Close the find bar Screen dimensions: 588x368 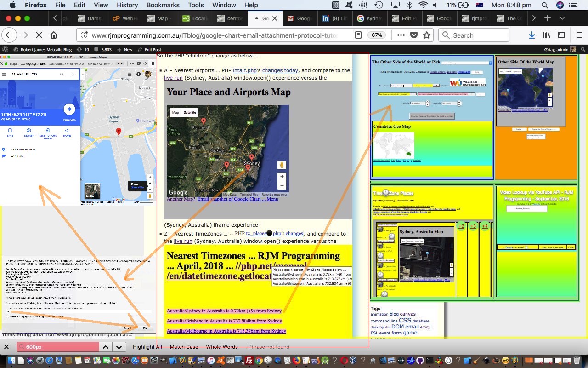[x=6, y=347]
